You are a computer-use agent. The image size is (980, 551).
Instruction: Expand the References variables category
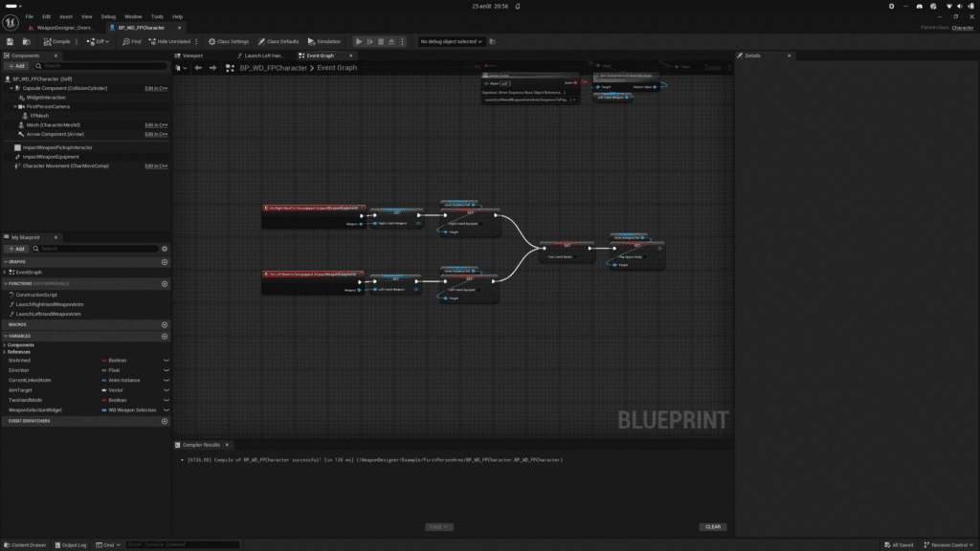pos(5,352)
